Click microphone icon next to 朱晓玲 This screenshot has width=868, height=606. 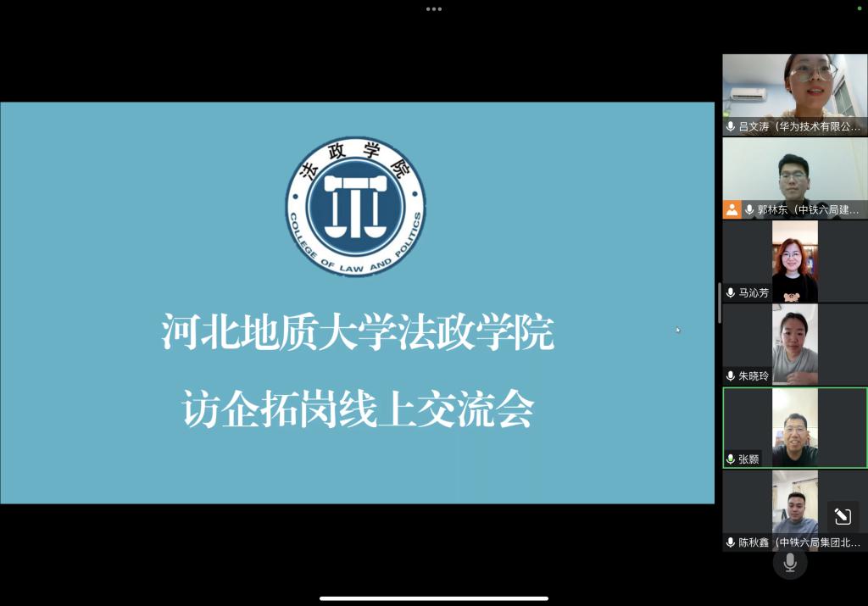(731, 375)
